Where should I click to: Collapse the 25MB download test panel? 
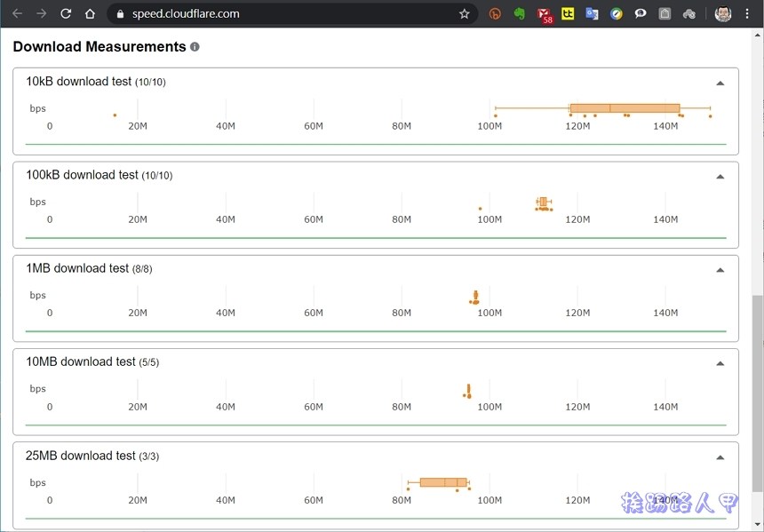(720, 457)
